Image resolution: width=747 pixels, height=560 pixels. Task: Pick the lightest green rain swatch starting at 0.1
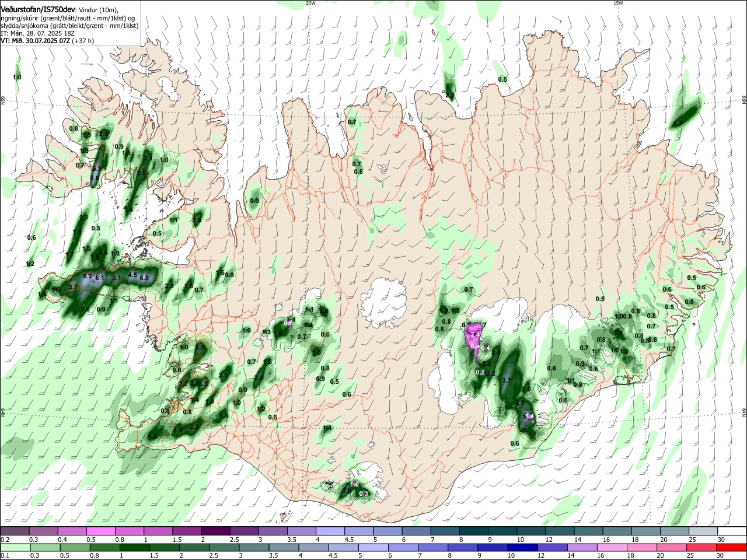click(x=15, y=547)
